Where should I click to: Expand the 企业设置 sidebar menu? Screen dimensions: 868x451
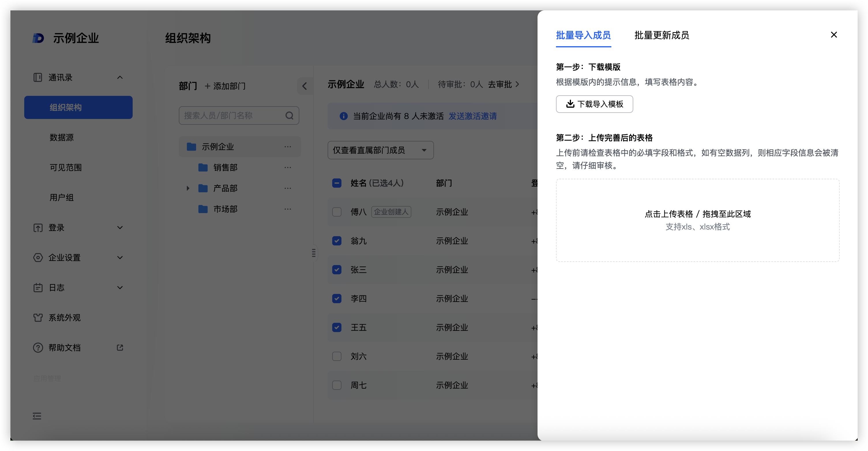point(78,257)
